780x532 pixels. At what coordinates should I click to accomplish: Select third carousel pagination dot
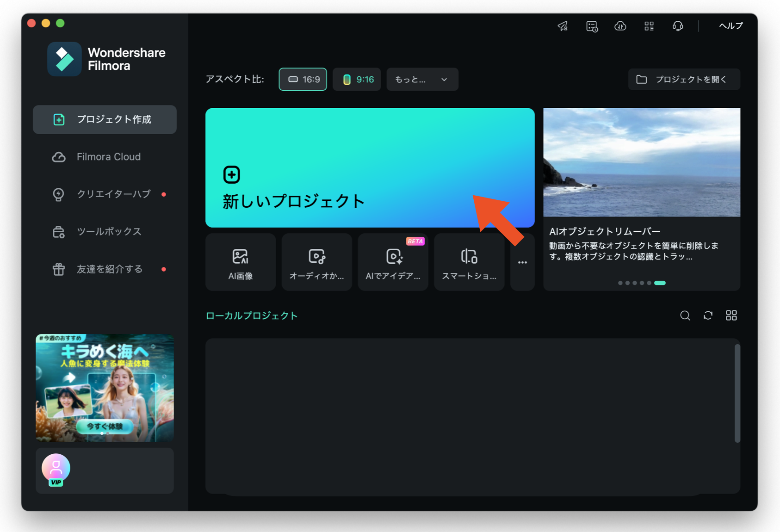point(635,283)
